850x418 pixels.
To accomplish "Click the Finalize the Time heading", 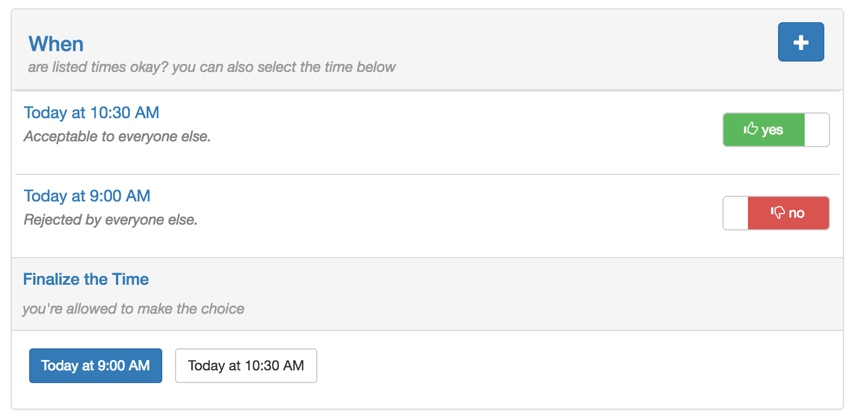I will [x=86, y=279].
